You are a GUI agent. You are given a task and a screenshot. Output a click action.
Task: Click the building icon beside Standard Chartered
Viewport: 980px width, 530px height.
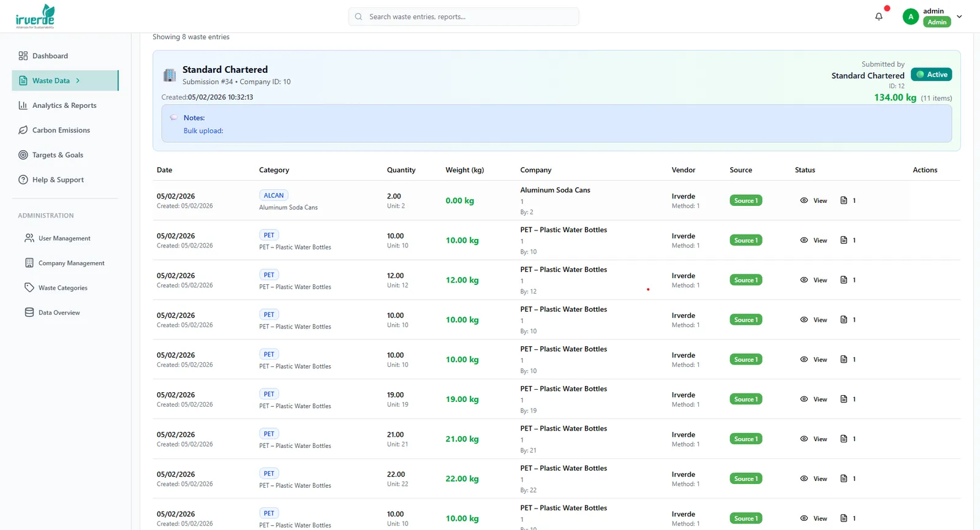pos(170,75)
